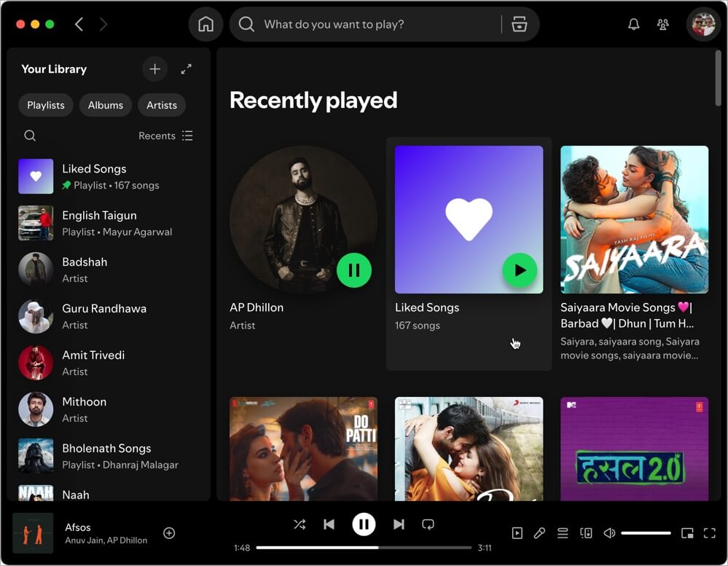Add Afsos to Liked Songs
The width and height of the screenshot is (728, 566).
click(169, 533)
